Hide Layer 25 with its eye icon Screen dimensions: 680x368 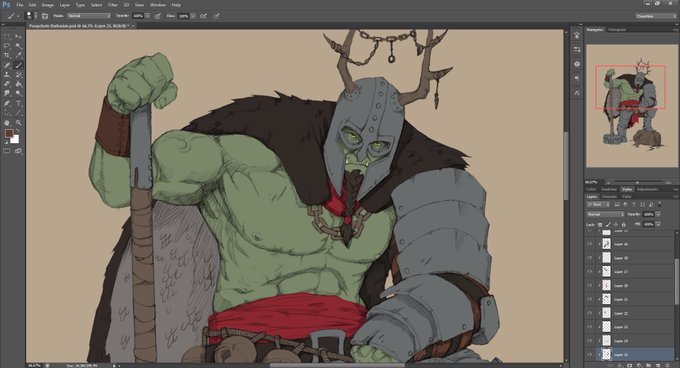pos(589,354)
